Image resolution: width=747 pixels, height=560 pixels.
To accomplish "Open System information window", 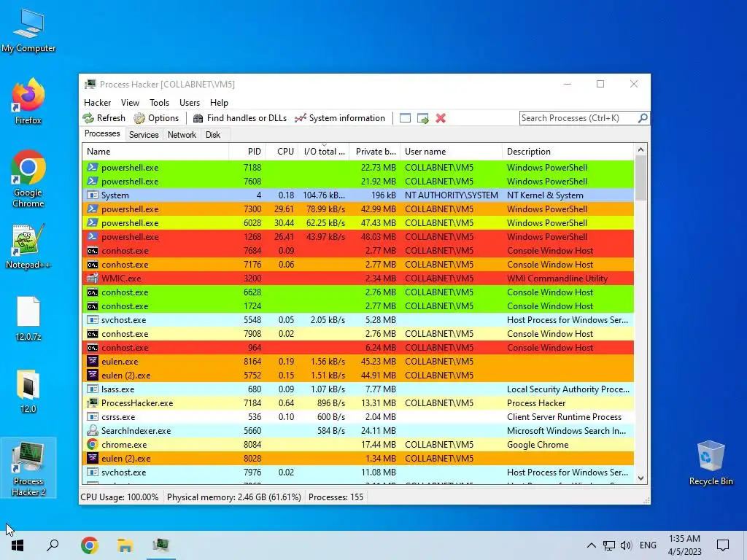I will [x=340, y=118].
